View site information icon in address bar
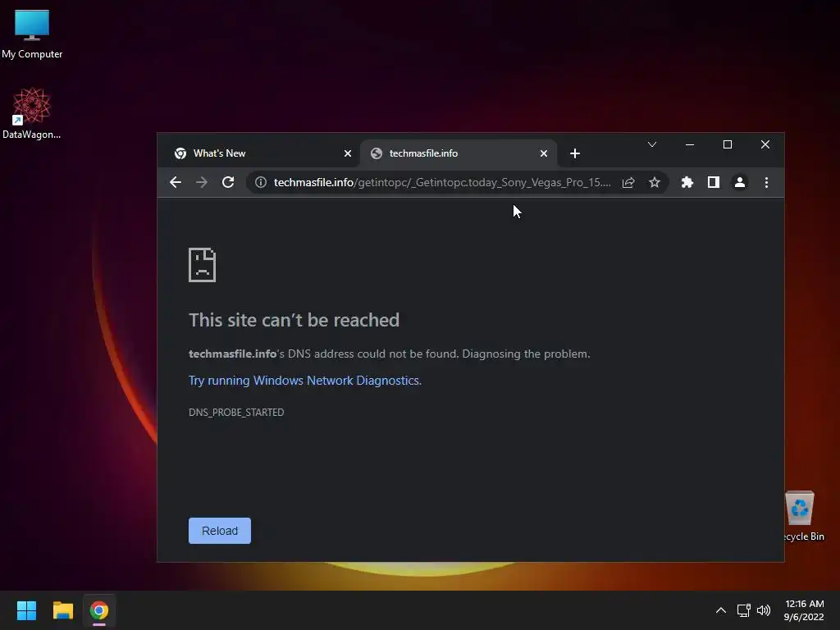The width and height of the screenshot is (840, 630). coord(260,182)
